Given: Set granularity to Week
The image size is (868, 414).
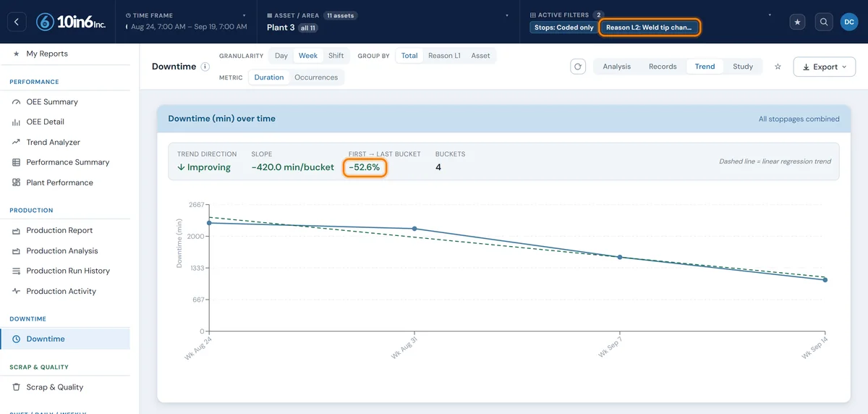Looking at the screenshot, I should (308, 56).
